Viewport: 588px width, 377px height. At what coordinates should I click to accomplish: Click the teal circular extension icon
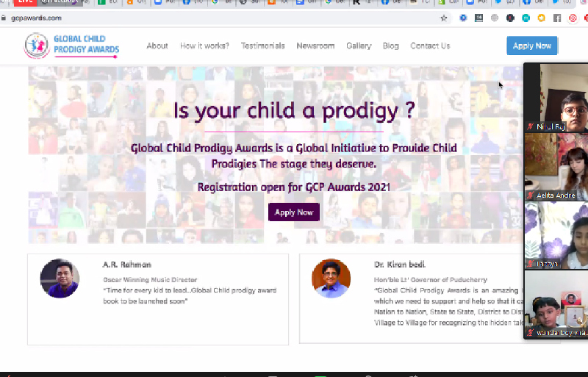tap(526, 18)
